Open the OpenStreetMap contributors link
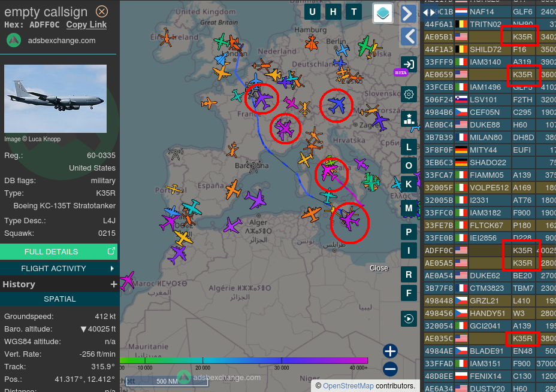Image resolution: width=556 pixels, height=392 pixels. pyautogui.click(x=348, y=385)
